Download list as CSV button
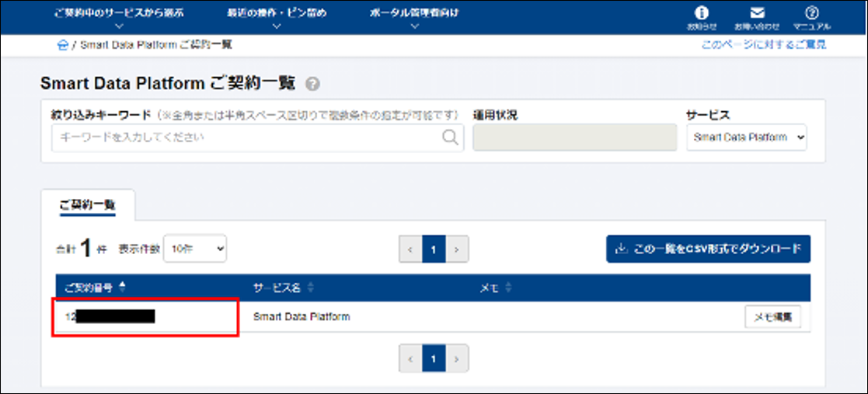The height and width of the screenshot is (394, 868). (x=709, y=249)
